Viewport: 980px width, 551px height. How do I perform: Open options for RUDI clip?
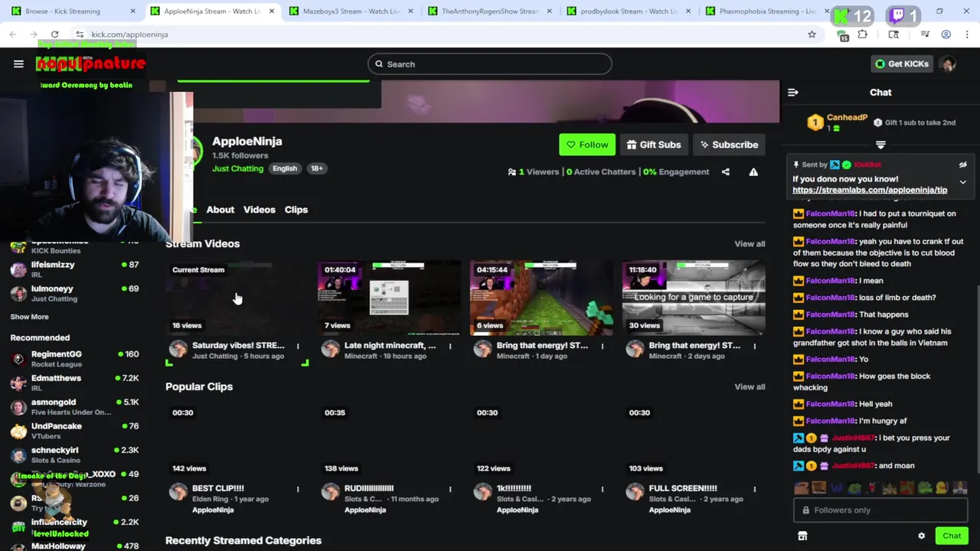coord(450,489)
